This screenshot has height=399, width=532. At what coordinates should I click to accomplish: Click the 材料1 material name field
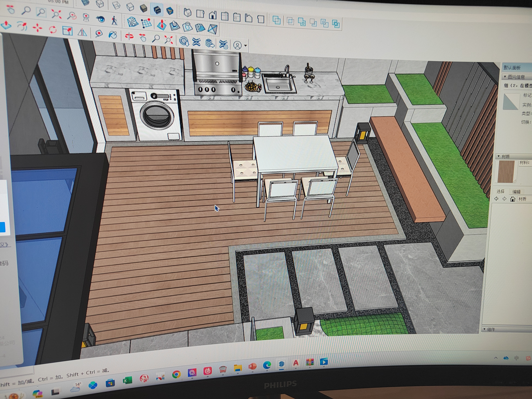[x=525, y=163]
